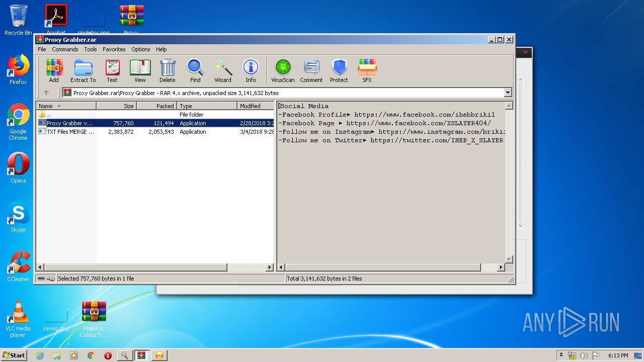Open CCleaner desktop shortcut

click(18, 266)
